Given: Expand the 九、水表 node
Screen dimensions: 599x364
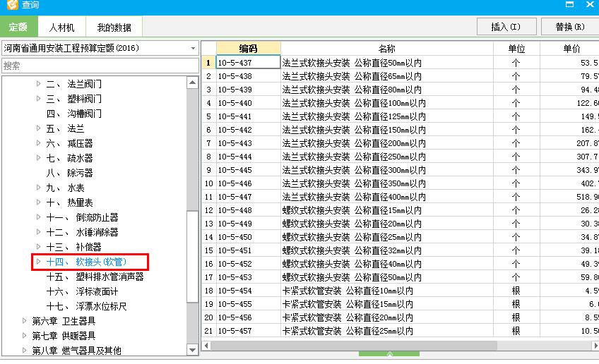Looking at the screenshot, I should pyautogui.click(x=38, y=188).
